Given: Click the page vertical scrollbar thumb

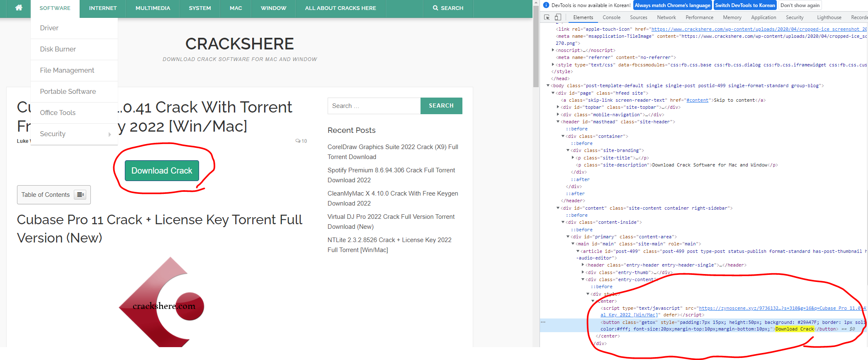Looking at the screenshot, I should tap(536, 46).
